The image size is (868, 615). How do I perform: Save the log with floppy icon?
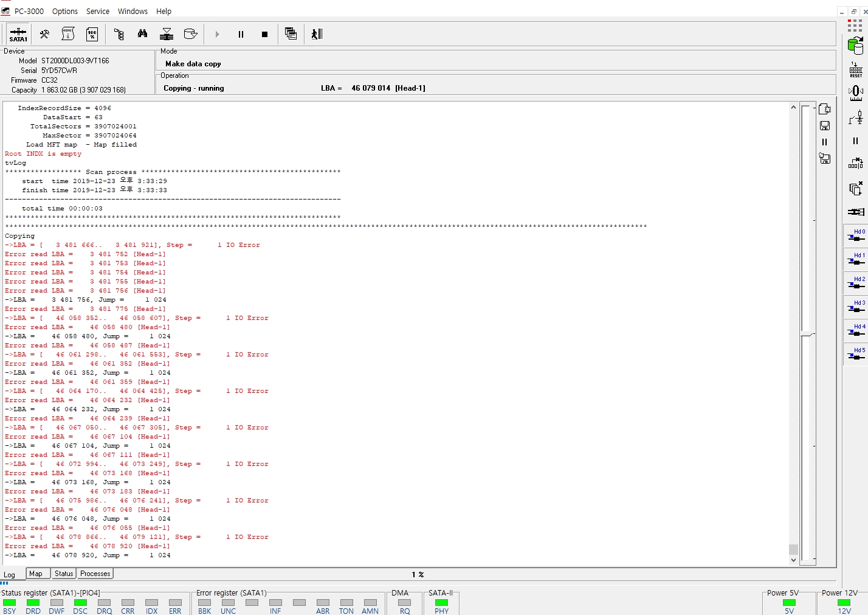825,125
